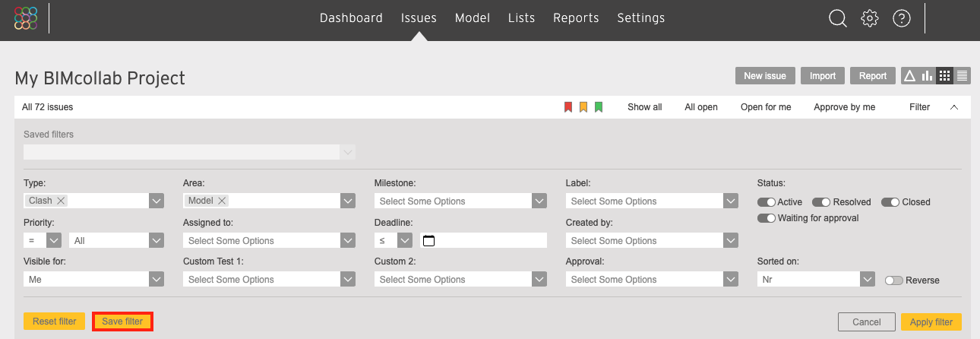Go to the Dashboard menu

[x=351, y=18]
